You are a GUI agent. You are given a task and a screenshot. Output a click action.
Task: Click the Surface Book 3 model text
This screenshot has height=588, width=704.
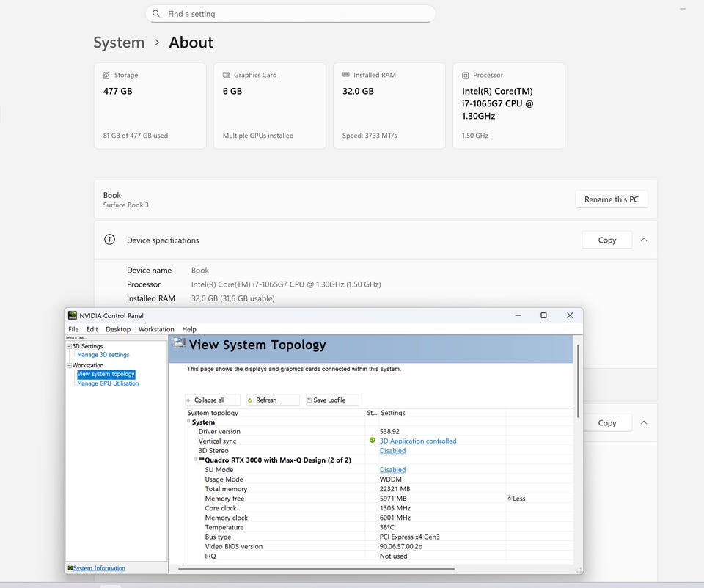click(125, 205)
